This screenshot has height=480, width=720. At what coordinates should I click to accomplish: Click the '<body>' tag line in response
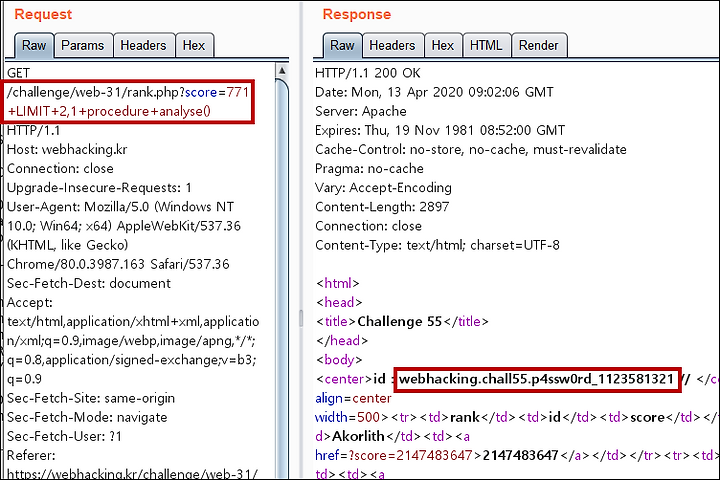coord(339,360)
